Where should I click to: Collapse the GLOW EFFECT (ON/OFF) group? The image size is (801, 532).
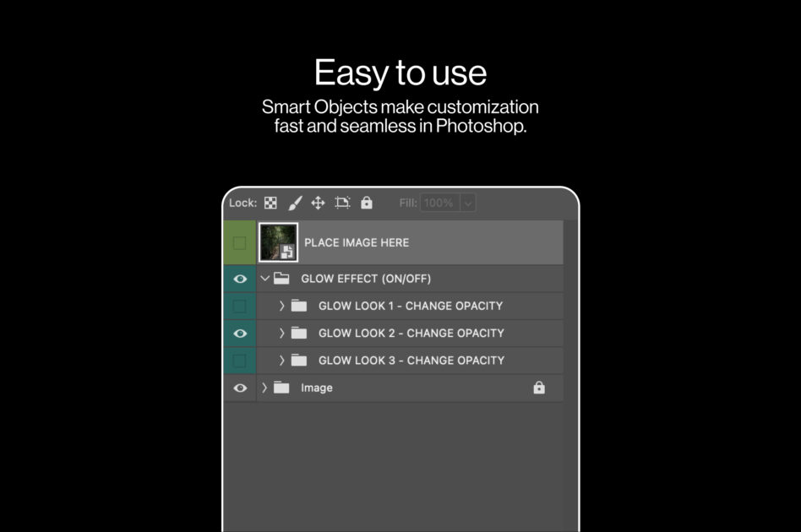[x=264, y=279]
